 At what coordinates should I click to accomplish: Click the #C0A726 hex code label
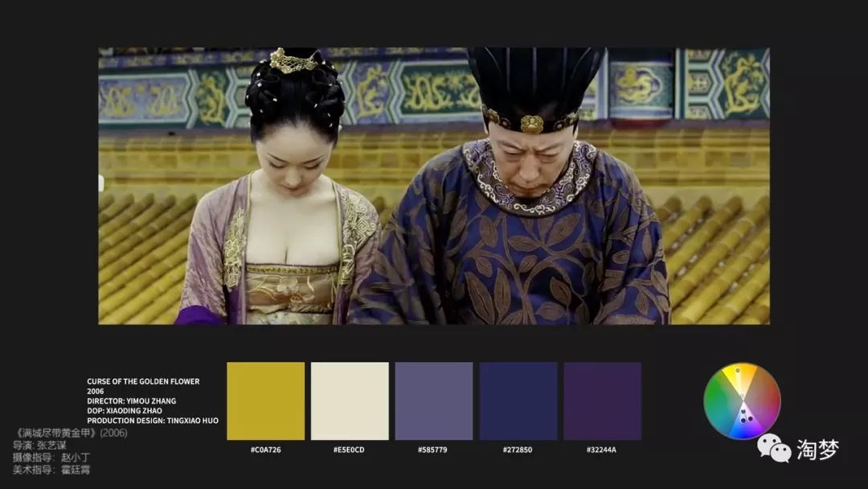(x=266, y=450)
